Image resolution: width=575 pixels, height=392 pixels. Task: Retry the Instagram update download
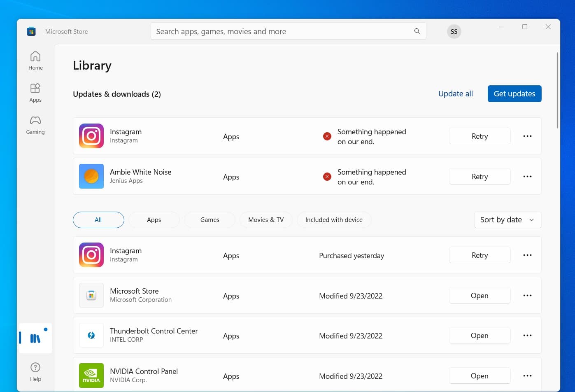tap(480, 136)
